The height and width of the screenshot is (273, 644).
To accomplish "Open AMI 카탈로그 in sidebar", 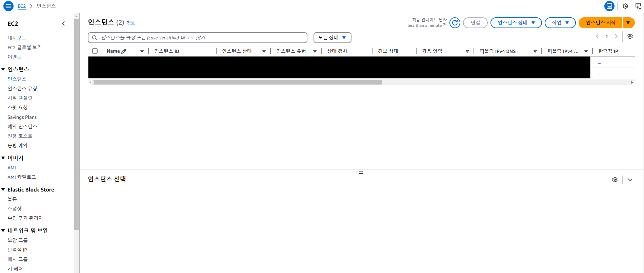I will [x=22, y=177].
